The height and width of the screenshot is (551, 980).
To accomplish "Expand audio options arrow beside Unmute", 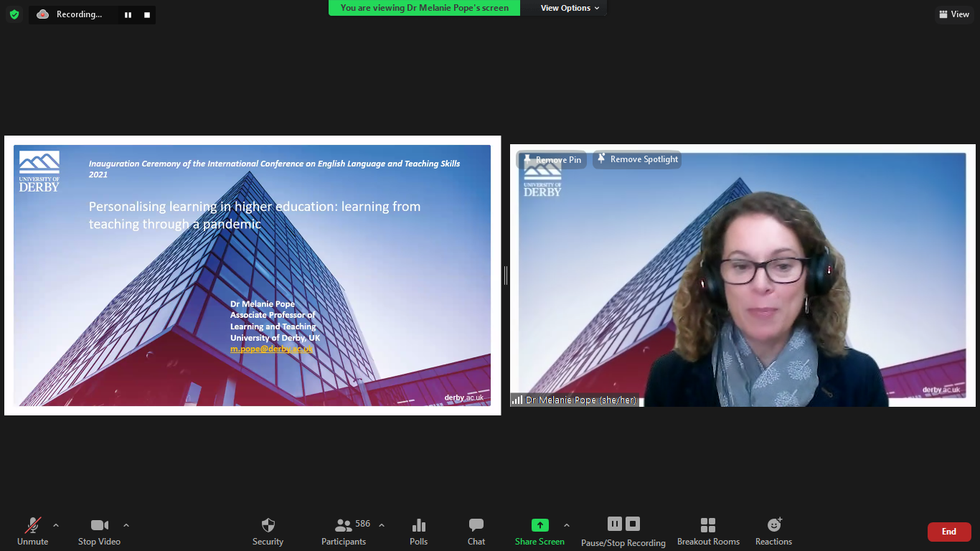I will point(56,525).
